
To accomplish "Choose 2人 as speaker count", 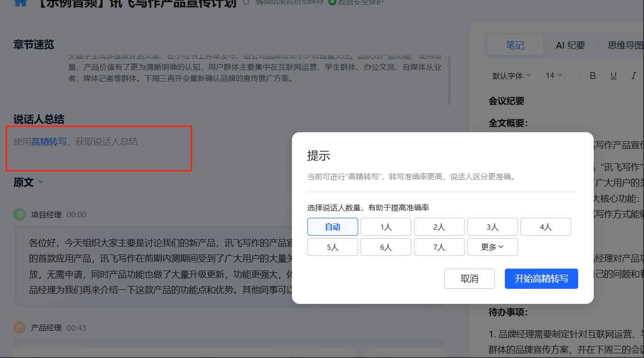I will point(440,227).
